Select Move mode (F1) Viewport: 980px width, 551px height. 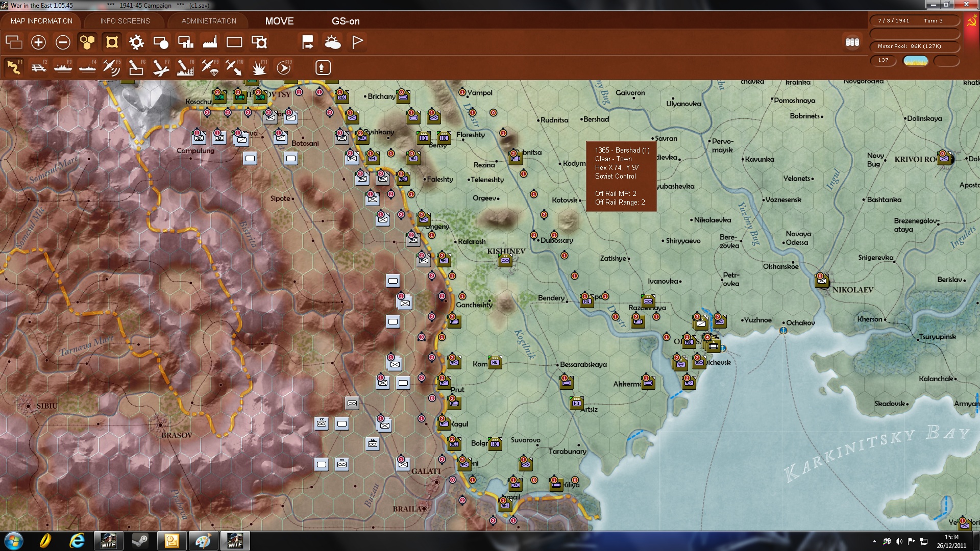click(14, 67)
